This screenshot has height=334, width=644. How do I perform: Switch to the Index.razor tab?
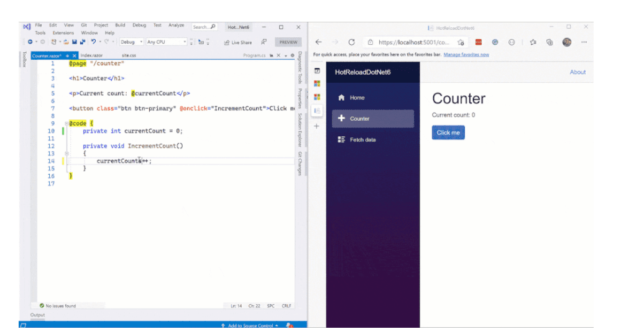click(x=91, y=55)
